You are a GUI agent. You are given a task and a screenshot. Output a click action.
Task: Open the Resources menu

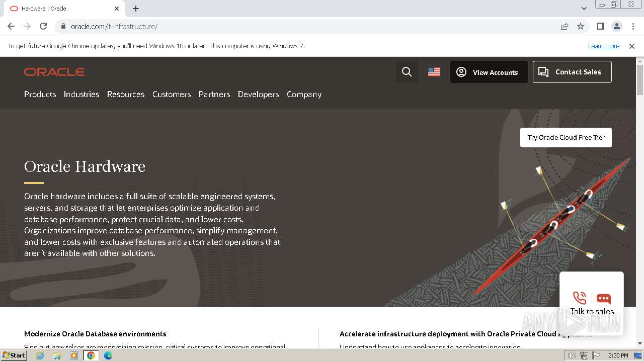[126, 94]
